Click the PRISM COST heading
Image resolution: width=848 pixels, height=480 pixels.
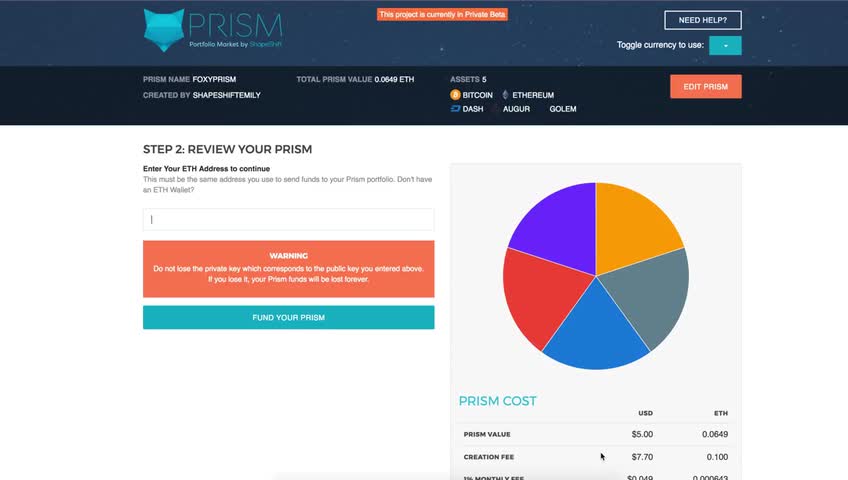498,401
